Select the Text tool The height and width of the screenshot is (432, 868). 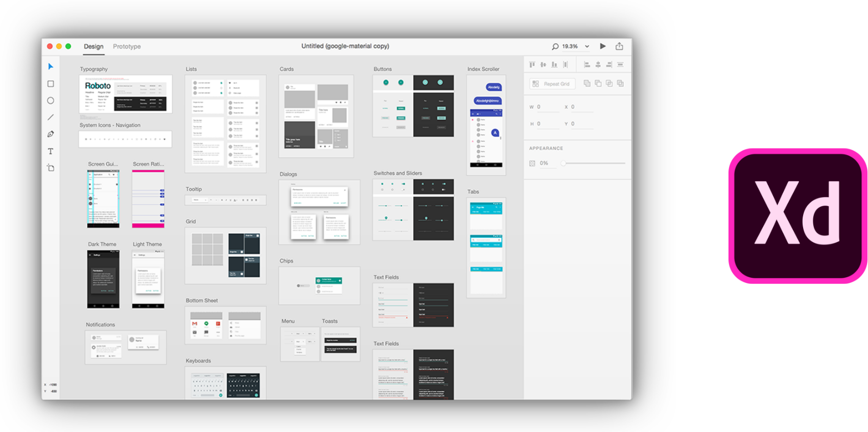51,151
